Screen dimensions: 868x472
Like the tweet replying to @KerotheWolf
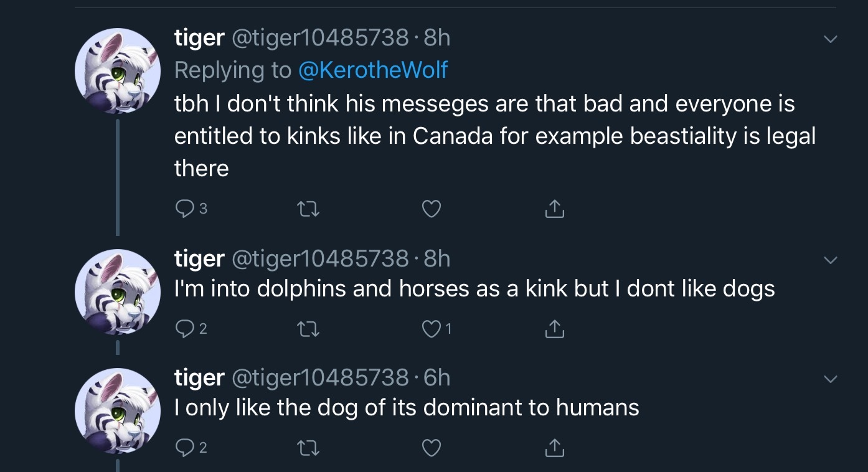click(432, 209)
